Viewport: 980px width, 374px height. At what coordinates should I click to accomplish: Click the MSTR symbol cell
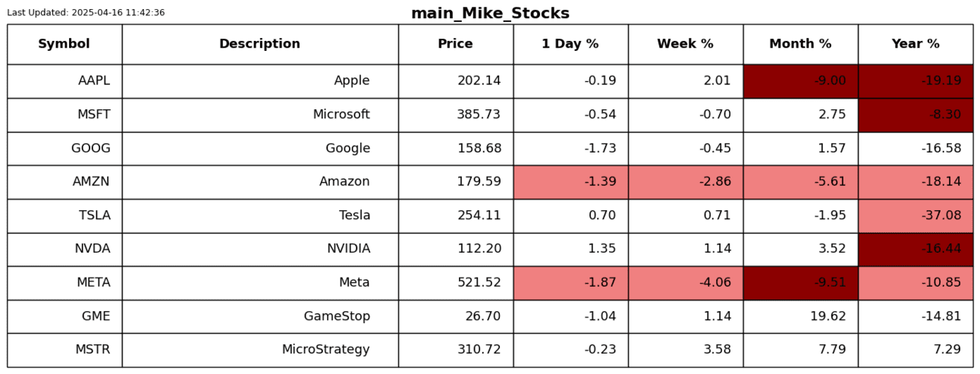[64, 350]
